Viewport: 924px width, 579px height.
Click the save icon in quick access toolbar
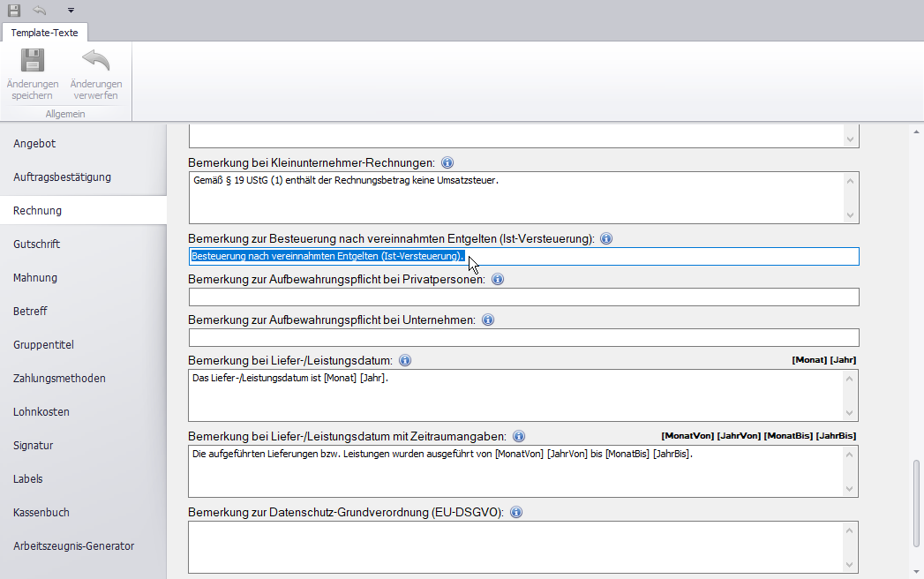(14, 10)
